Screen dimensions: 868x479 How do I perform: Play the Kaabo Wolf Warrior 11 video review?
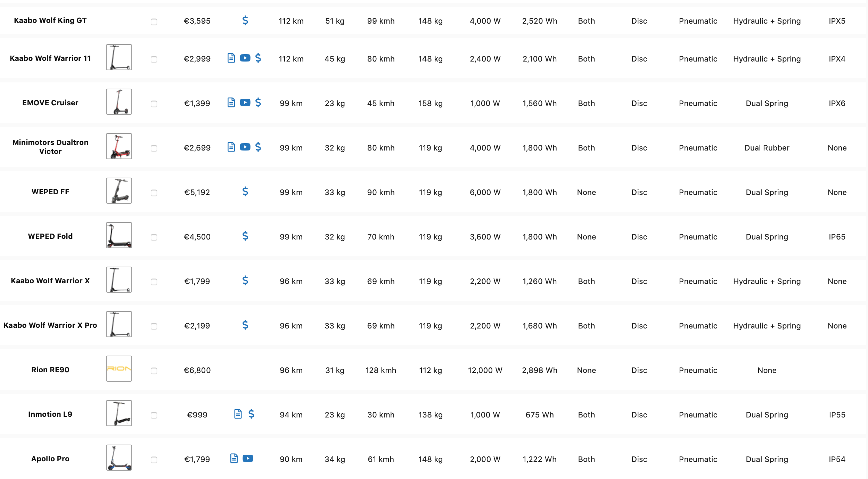(x=245, y=58)
